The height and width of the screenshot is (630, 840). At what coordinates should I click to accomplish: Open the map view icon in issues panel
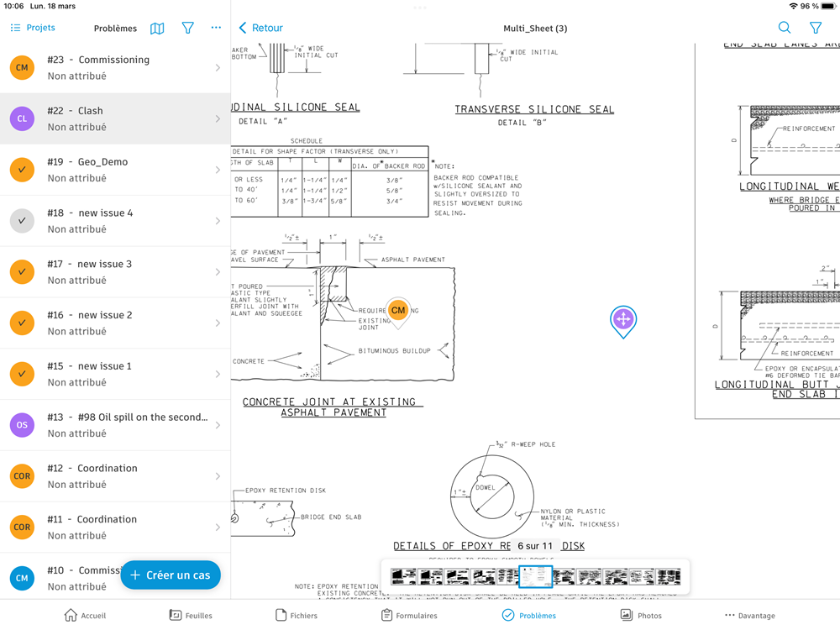coord(157,29)
